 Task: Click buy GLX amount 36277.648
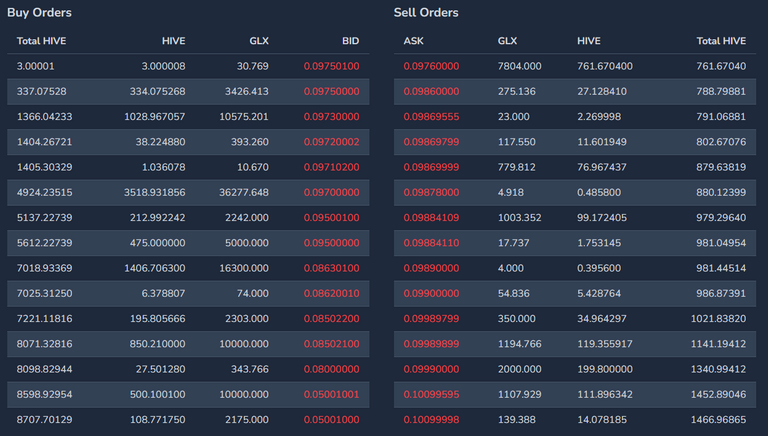pos(244,193)
